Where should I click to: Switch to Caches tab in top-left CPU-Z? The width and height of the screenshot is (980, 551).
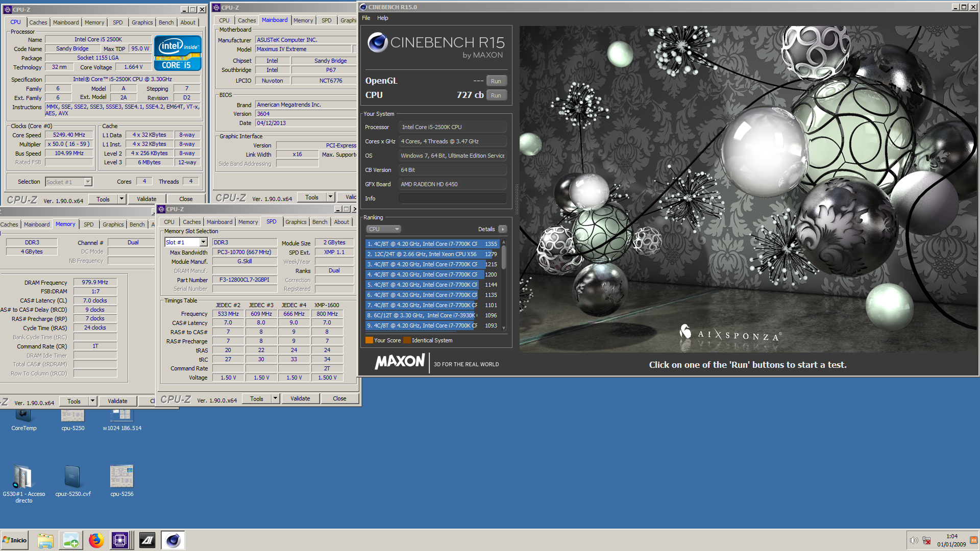tap(38, 22)
